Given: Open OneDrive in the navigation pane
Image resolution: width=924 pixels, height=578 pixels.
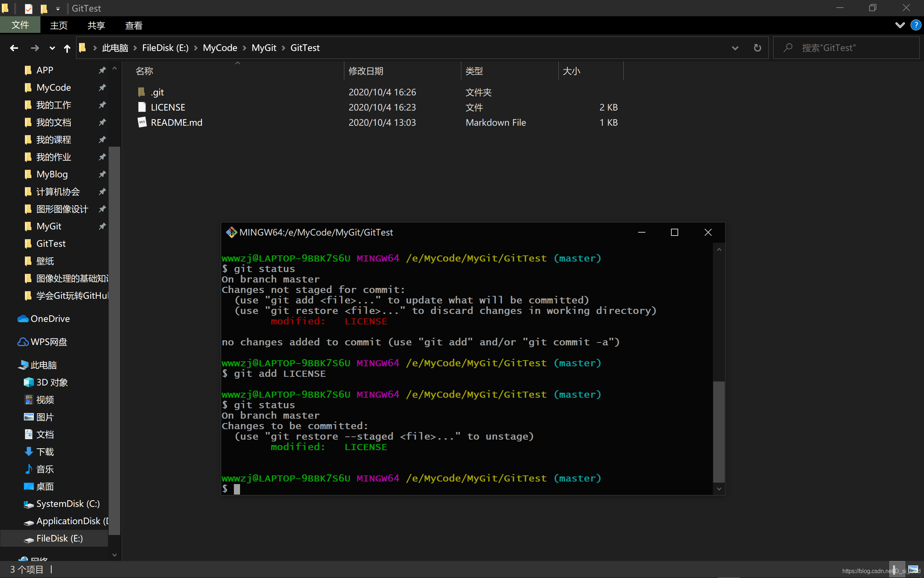Looking at the screenshot, I should (x=44, y=318).
